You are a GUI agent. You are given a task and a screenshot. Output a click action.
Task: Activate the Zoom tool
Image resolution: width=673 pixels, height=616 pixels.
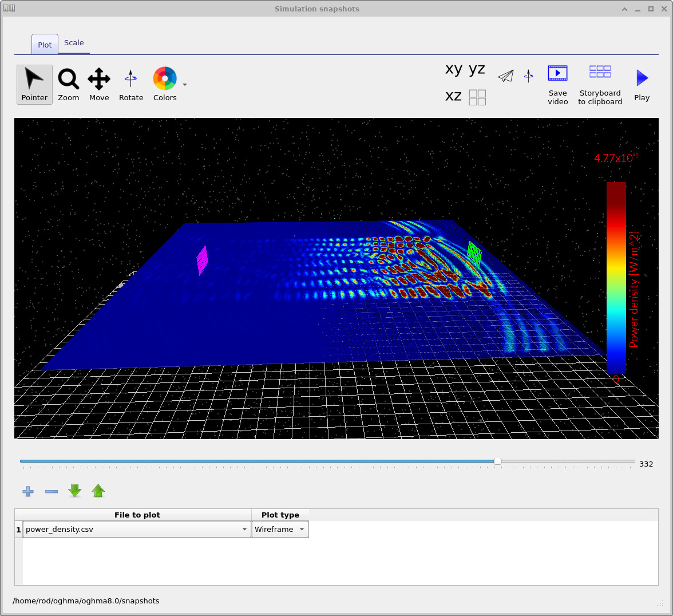68,84
